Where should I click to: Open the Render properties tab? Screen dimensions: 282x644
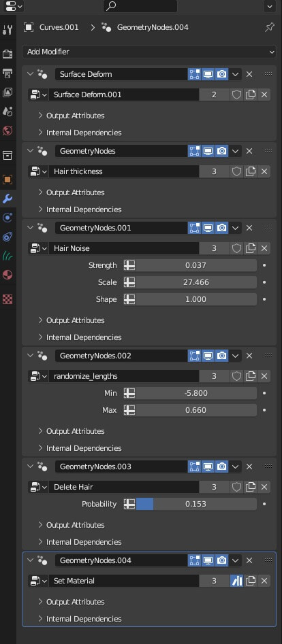pyautogui.click(x=7, y=54)
